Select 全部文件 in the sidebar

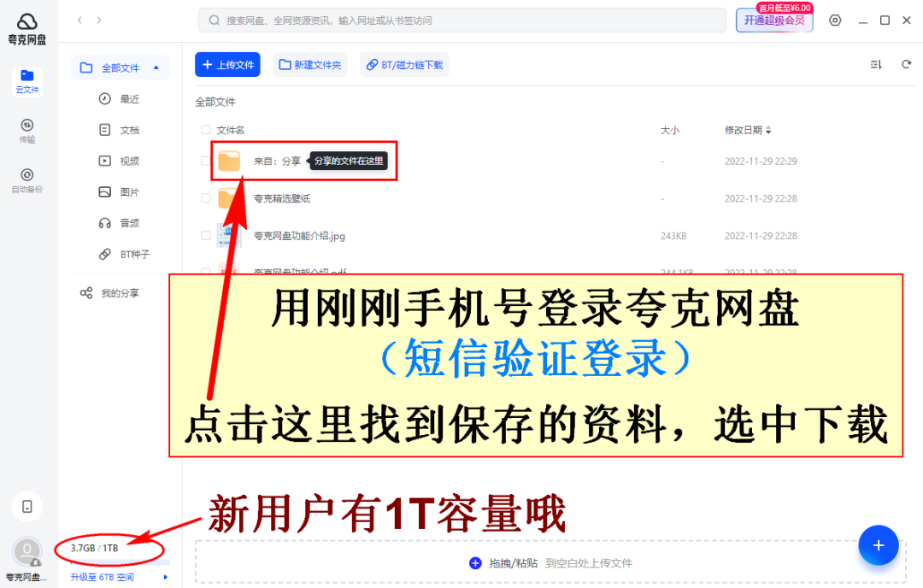point(121,68)
